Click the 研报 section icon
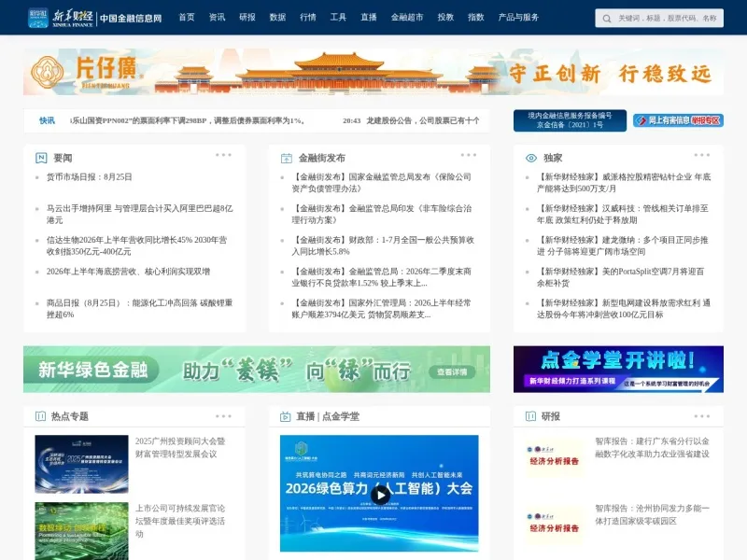The height and width of the screenshot is (560, 747). pyautogui.click(x=530, y=416)
